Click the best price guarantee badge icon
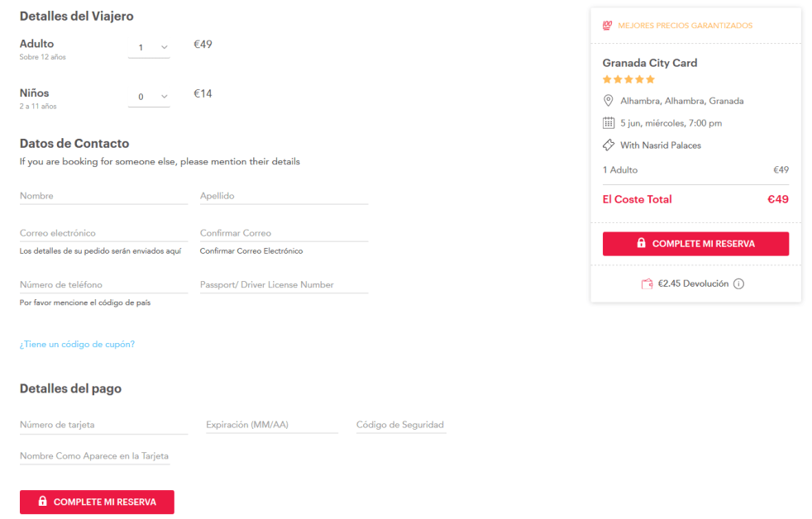 [x=608, y=26]
